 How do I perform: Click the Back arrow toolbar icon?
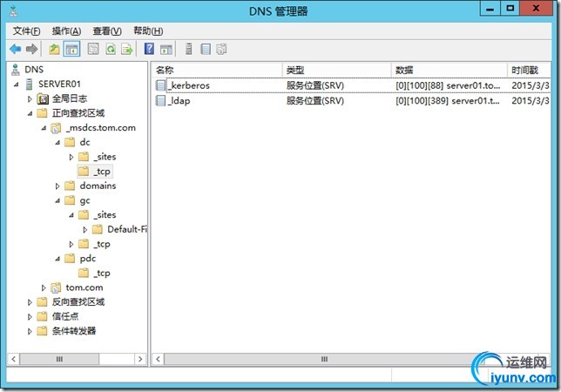click(x=16, y=49)
